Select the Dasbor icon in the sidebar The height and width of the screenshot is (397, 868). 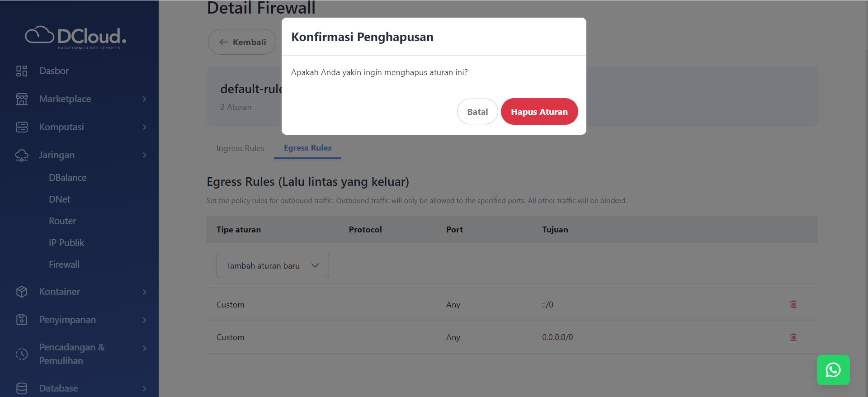21,71
